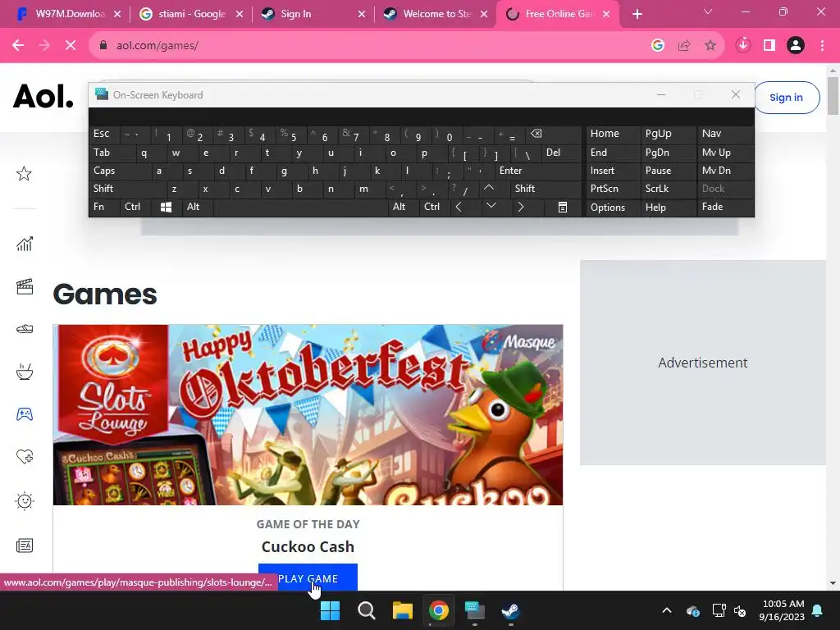Image resolution: width=840 pixels, height=630 pixels.
Task: Switch to the W97M.Download tab
Action: [70, 14]
